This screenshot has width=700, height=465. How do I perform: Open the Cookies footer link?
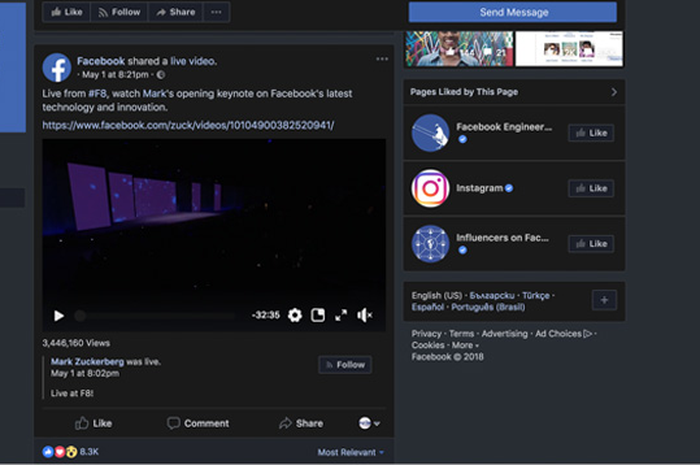(428, 345)
